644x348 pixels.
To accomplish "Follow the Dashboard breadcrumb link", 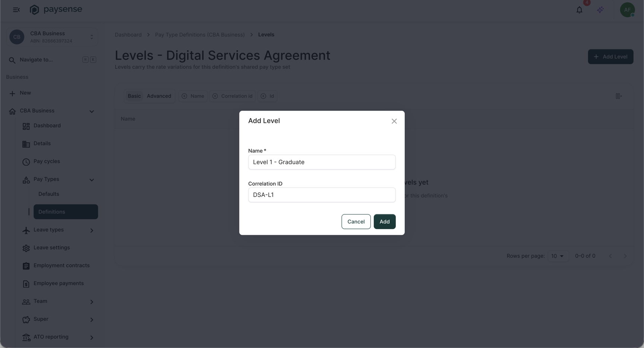I will pos(128,35).
